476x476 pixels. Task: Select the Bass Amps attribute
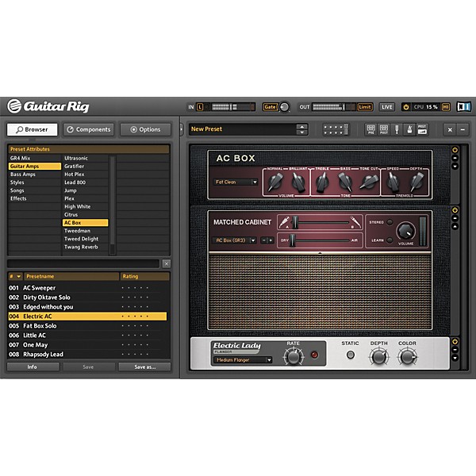[x=35, y=175]
